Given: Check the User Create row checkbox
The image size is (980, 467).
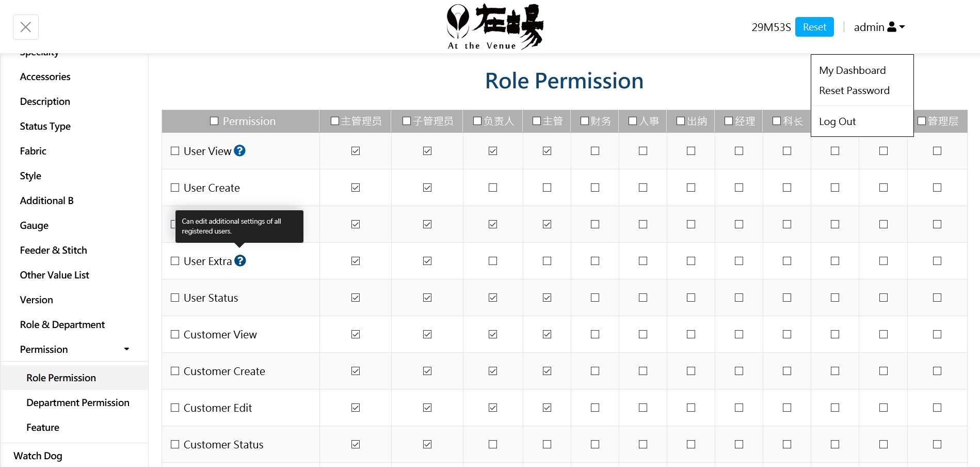Looking at the screenshot, I should (x=175, y=188).
